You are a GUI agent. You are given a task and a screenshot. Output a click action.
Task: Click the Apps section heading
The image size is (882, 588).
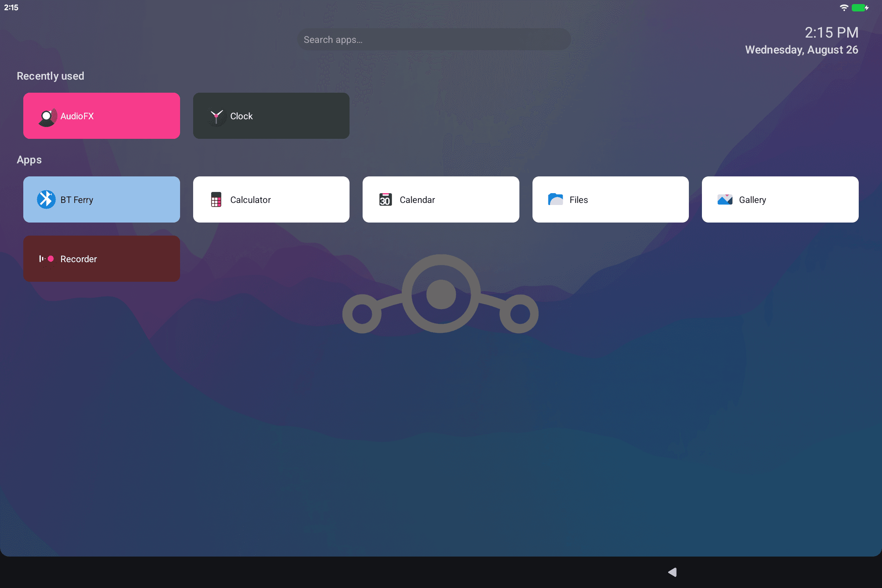pos(29,160)
